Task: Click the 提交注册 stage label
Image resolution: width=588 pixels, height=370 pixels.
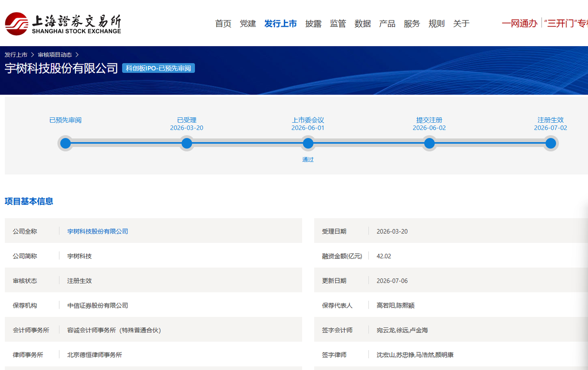Action: pos(429,120)
